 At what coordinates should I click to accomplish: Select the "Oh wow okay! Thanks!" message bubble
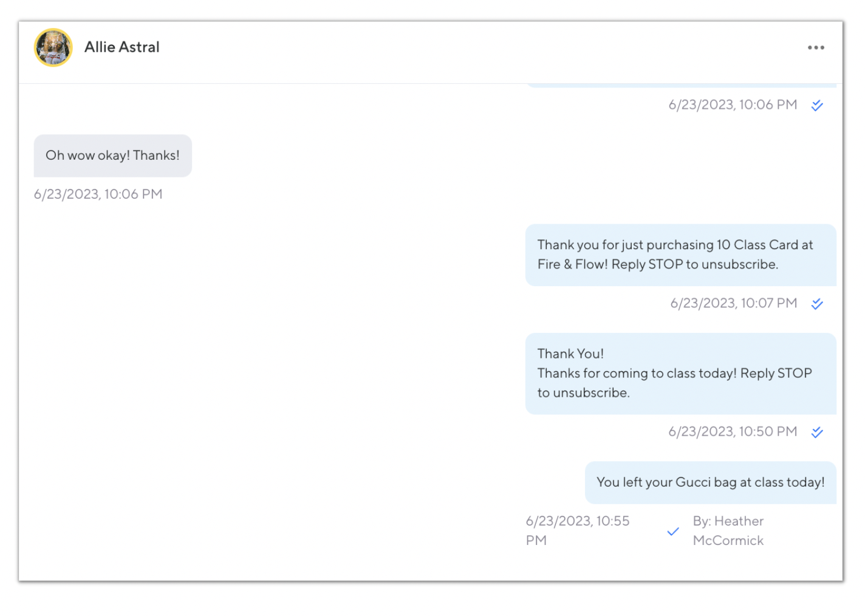(x=112, y=156)
